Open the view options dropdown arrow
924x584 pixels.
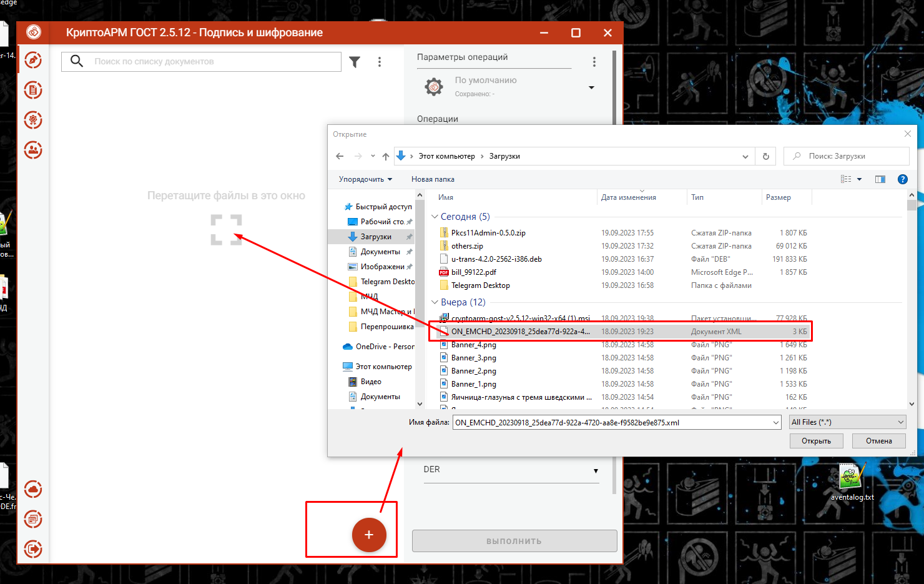(x=859, y=179)
